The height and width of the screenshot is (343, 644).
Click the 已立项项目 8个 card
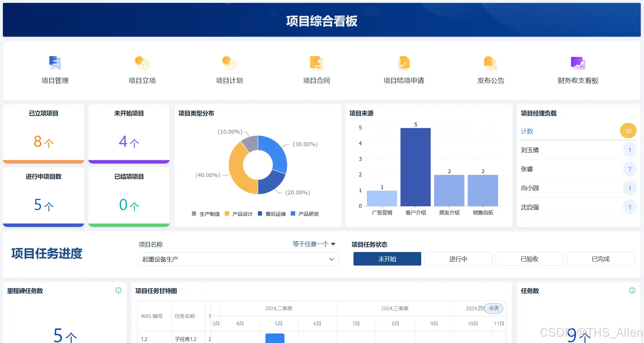click(x=43, y=134)
